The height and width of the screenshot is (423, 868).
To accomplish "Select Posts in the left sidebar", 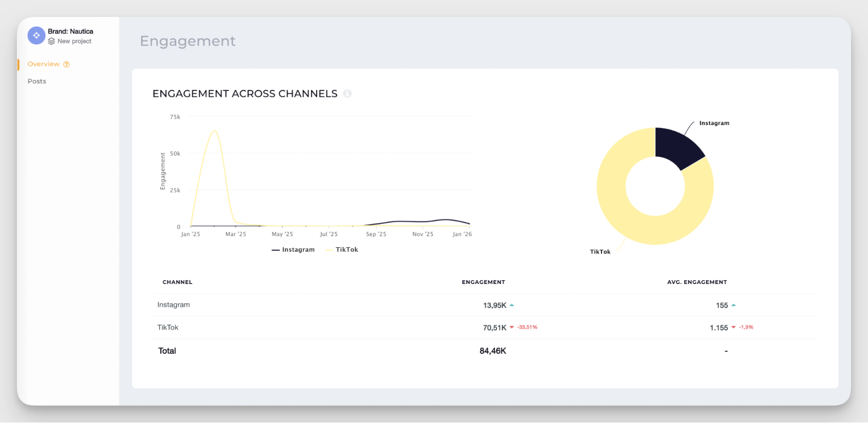I will pyautogui.click(x=36, y=81).
